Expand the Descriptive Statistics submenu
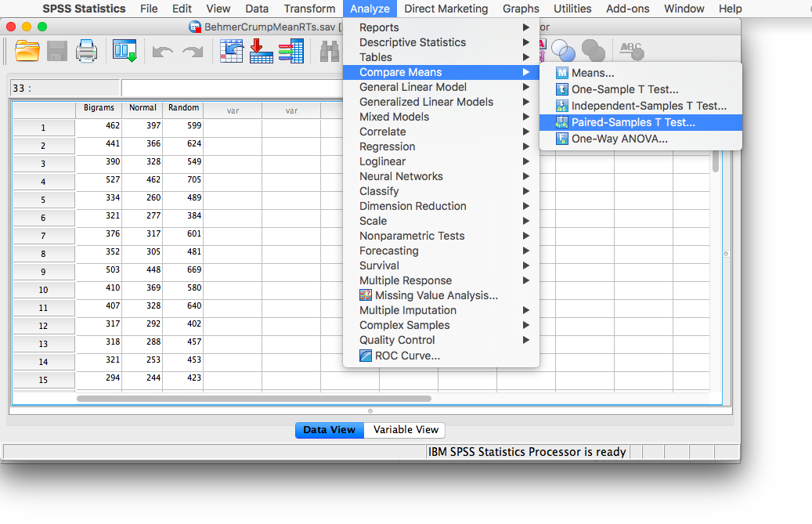This screenshot has height=524, width=812. [441, 42]
